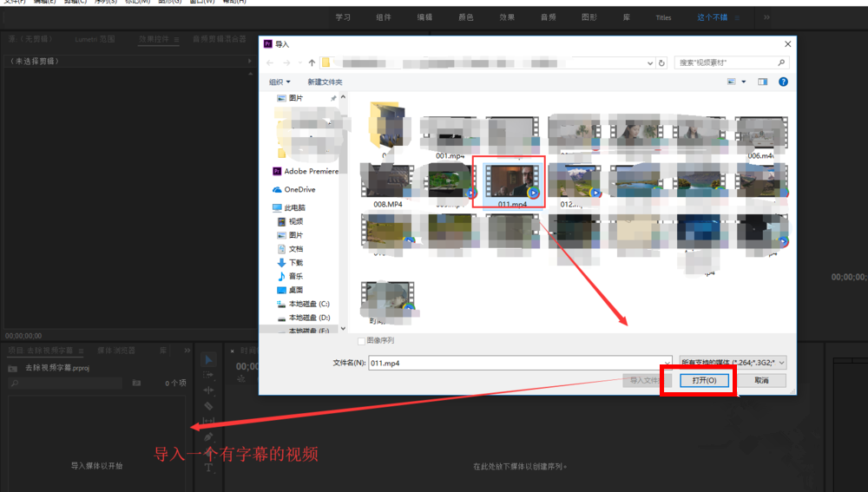Refresh the folder address bar
Image resolution: width=868 pixels, height=492 pixels.
point(661,62)
